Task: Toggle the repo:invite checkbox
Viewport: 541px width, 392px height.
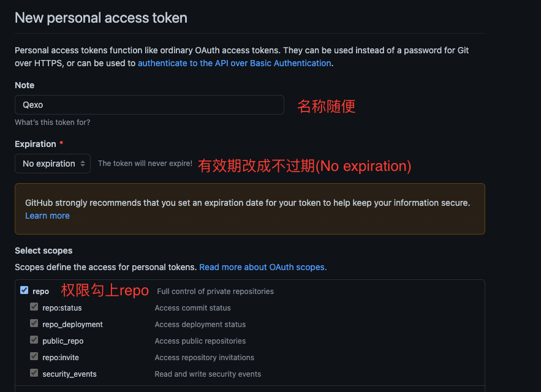Action: (x=34, y=356)
